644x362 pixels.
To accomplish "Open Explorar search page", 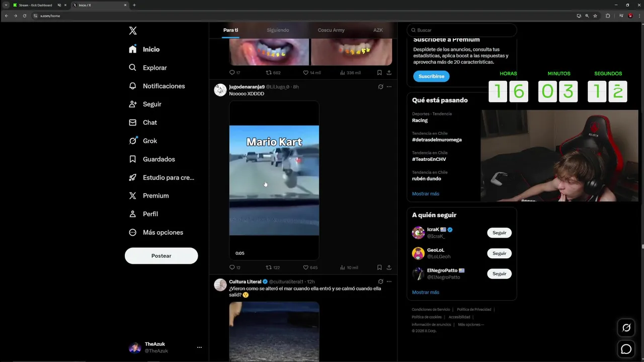I will [x=148, y=67].
